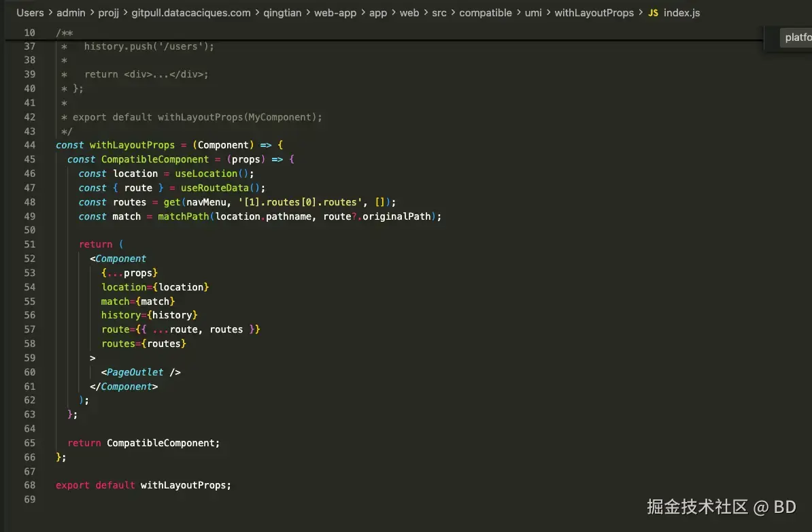This screenshot has height=532, width=812.
Task: Click routes={routes} attribute on line 58
Action: click(143, 344)
